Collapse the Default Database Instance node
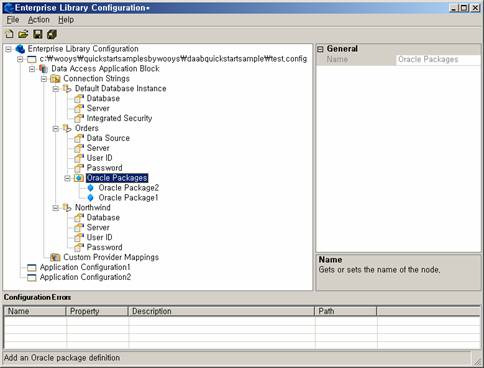 56,89
